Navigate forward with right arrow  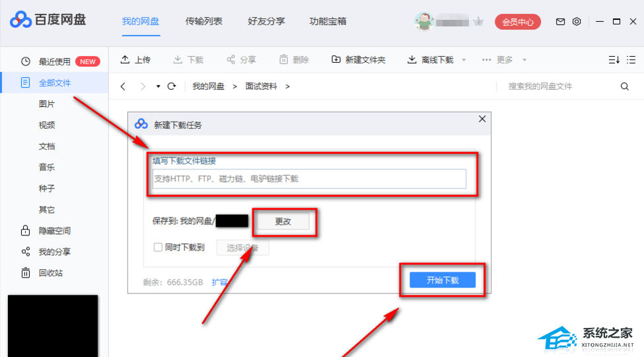tap(143, 87)
